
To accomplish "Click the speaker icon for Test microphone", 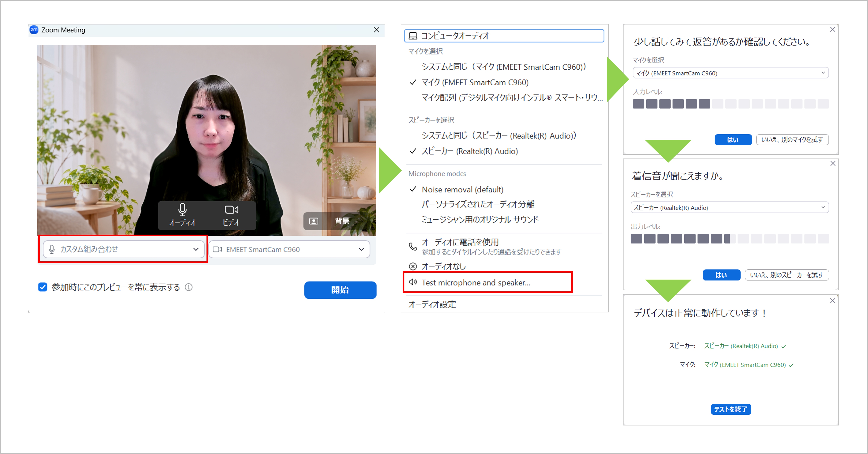I will [x=413, y=282].
